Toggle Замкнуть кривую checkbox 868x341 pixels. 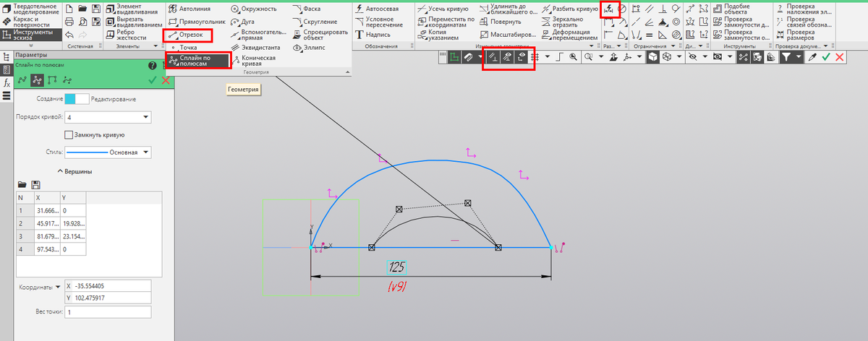[69, 134]
